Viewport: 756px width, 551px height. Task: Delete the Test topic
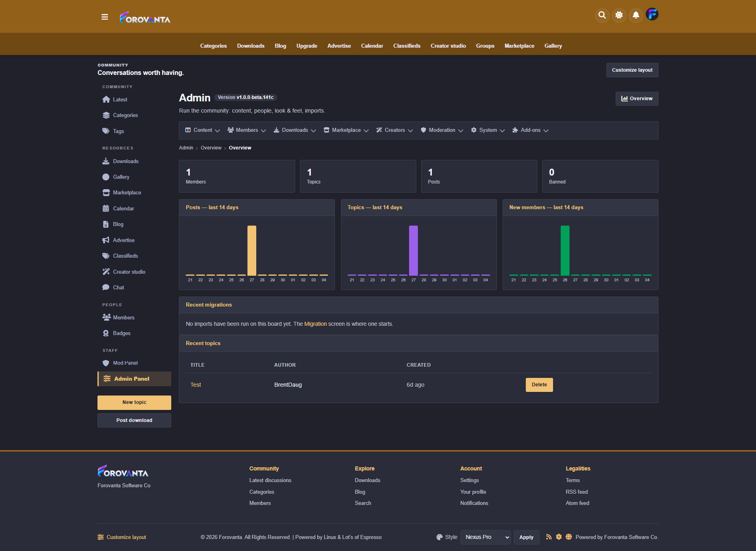pos(539,385)
